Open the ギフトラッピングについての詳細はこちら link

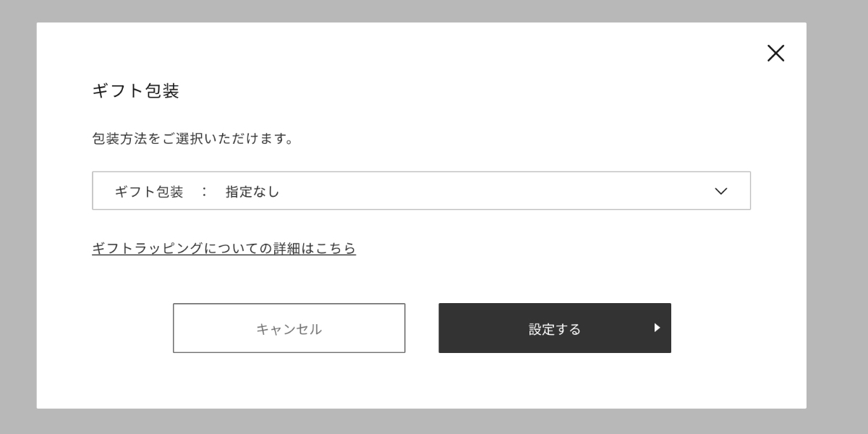(224, 248)
